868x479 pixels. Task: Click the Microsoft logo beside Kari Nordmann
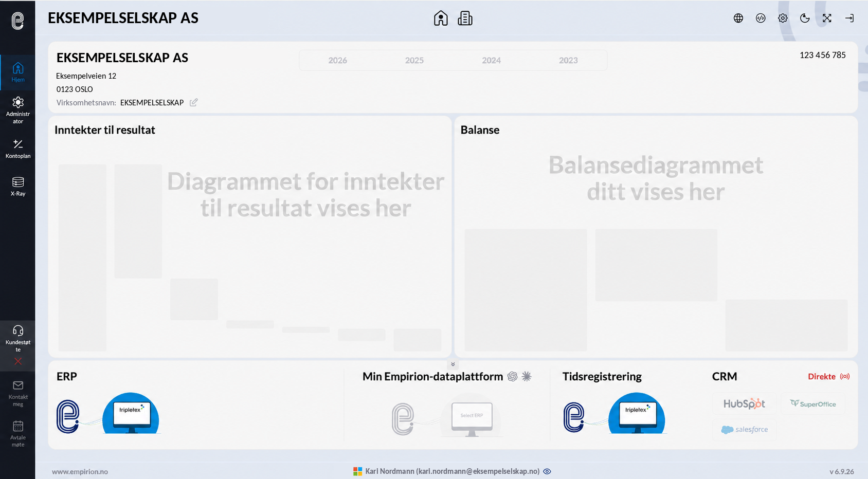357,471
